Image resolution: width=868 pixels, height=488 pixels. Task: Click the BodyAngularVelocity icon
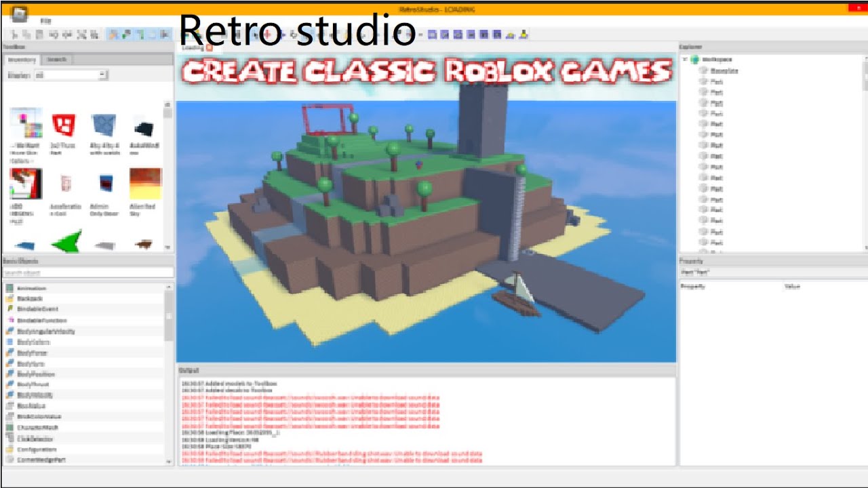tap(9, 331)
